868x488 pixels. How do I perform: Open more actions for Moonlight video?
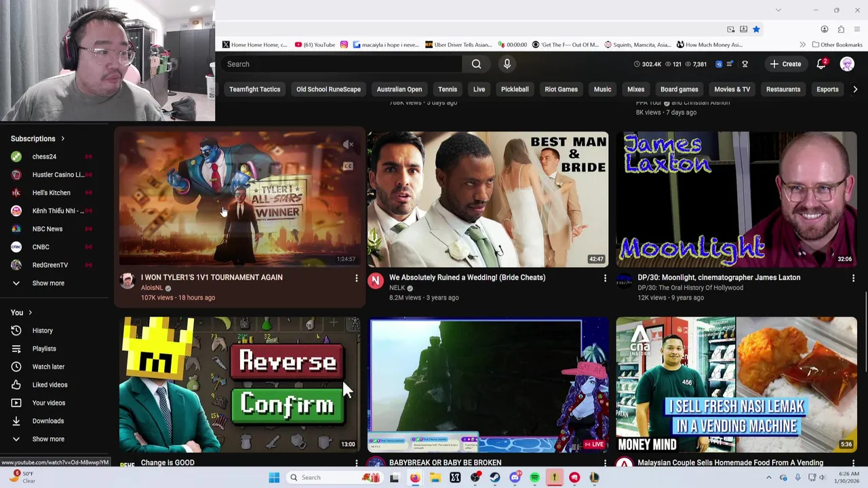tap(853, 278)
